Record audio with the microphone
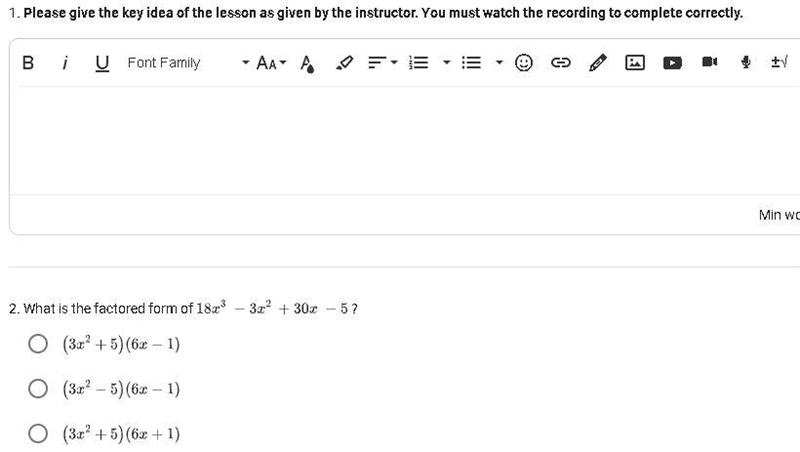 click(x=745, y=62)
